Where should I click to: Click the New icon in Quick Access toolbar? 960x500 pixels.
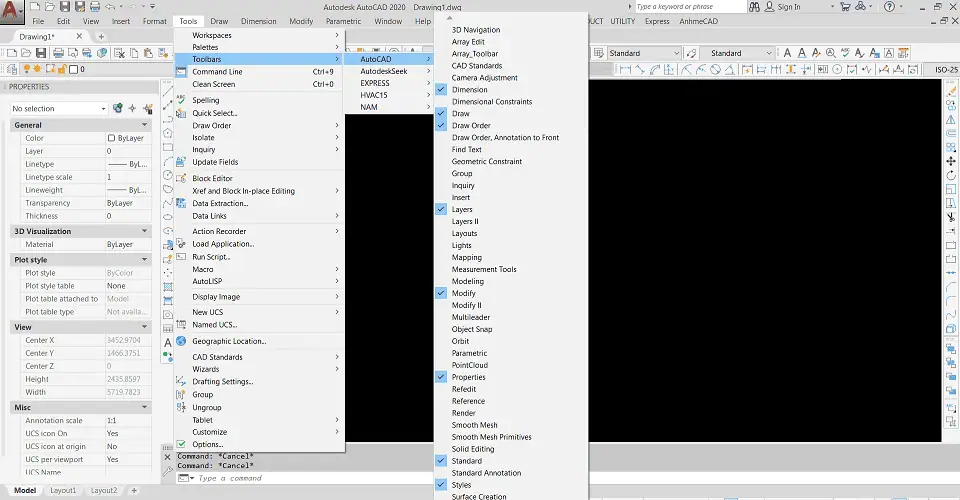[x=34, y=7]
